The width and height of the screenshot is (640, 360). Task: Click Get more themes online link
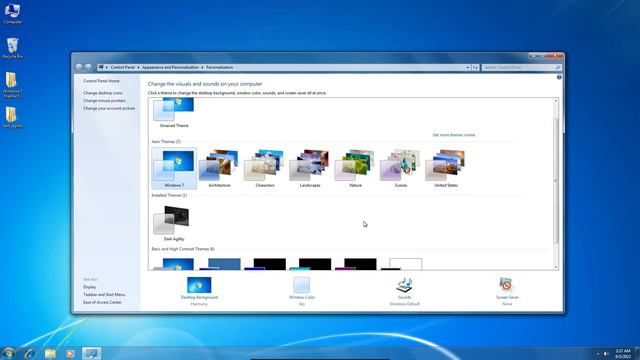click(453, 135)
